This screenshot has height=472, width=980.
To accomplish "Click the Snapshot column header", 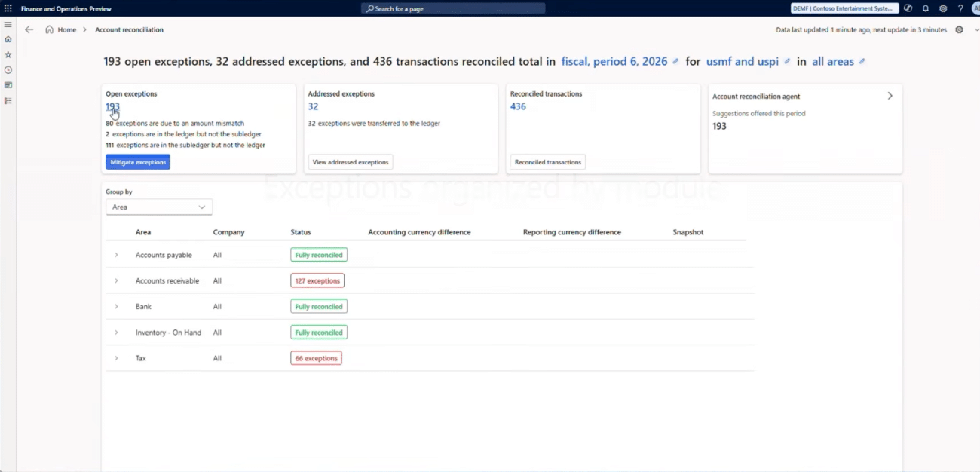I will click(x=688, y=232).
